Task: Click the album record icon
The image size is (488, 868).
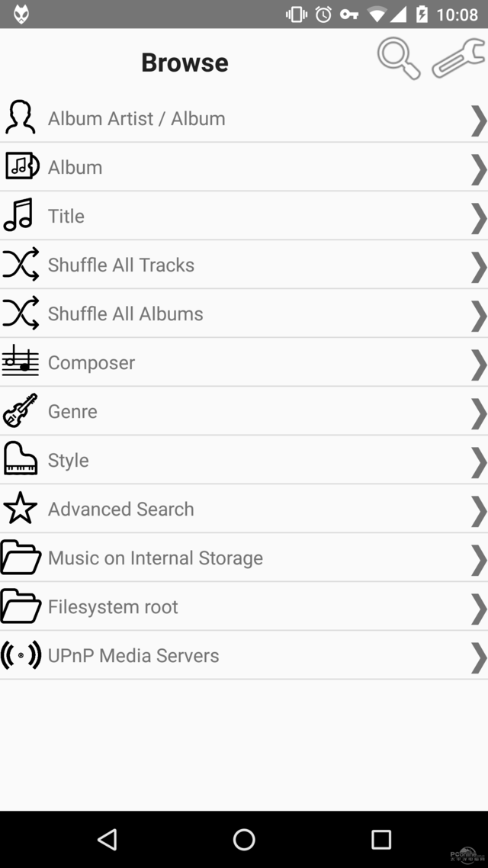Action: point(20,166)
